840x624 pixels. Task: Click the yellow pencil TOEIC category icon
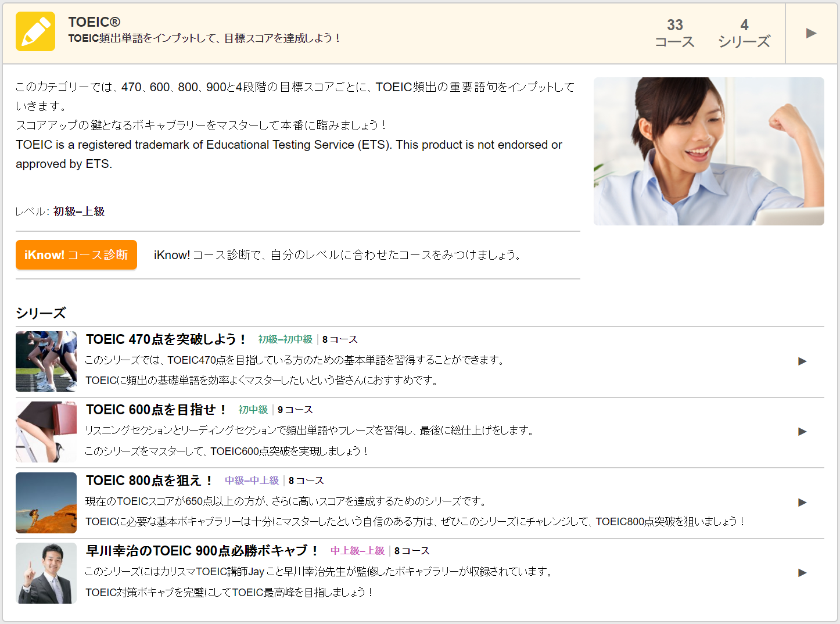coord(35,31)
